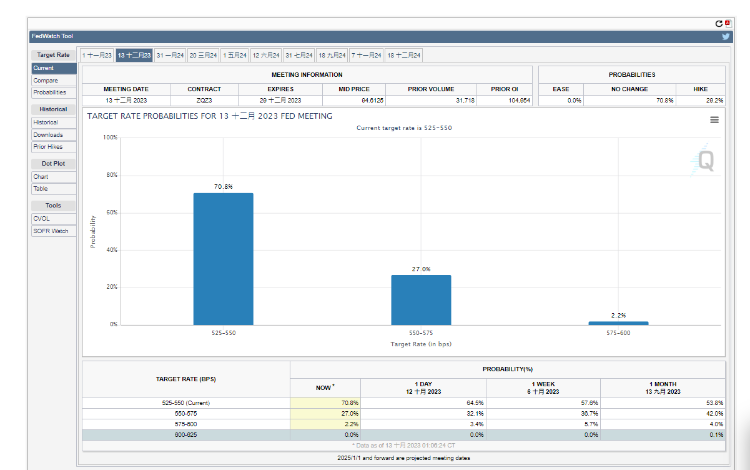Open the Dot Plot Chart view
The image size is (750, 470).
[x=41, y=176]
